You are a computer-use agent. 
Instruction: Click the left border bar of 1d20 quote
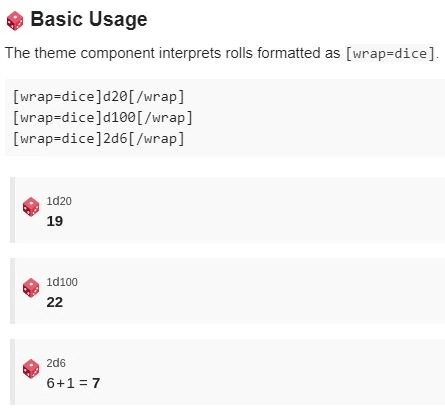pyautogui.click(x=12, y=210)
